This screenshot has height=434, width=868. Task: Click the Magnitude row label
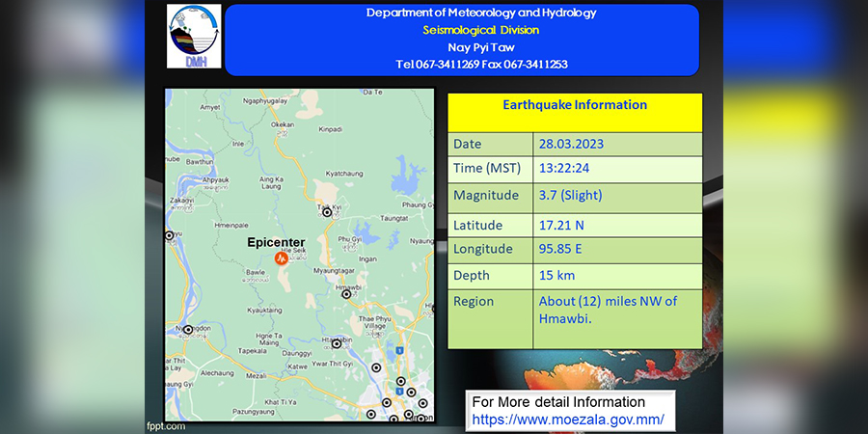point(486,196)
